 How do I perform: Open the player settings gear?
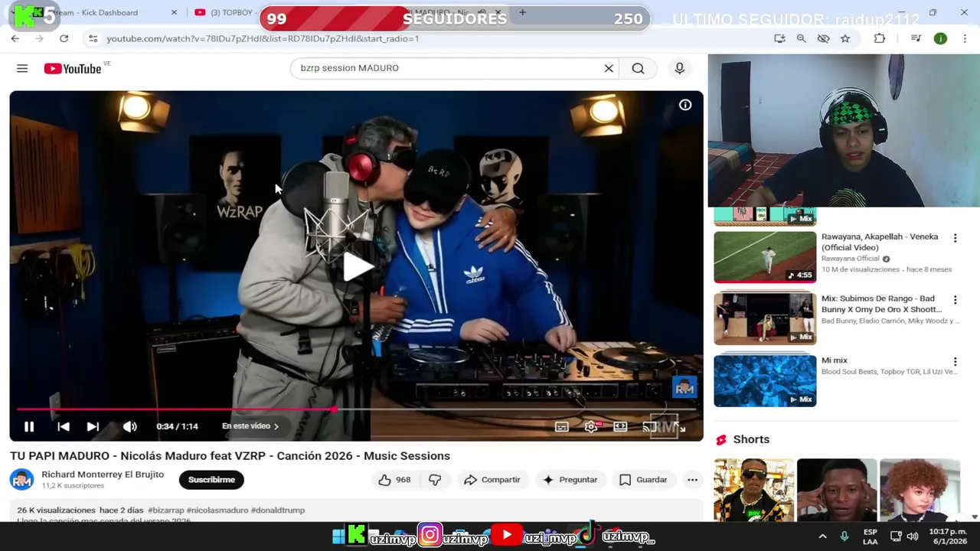click(x=591, y=426)
